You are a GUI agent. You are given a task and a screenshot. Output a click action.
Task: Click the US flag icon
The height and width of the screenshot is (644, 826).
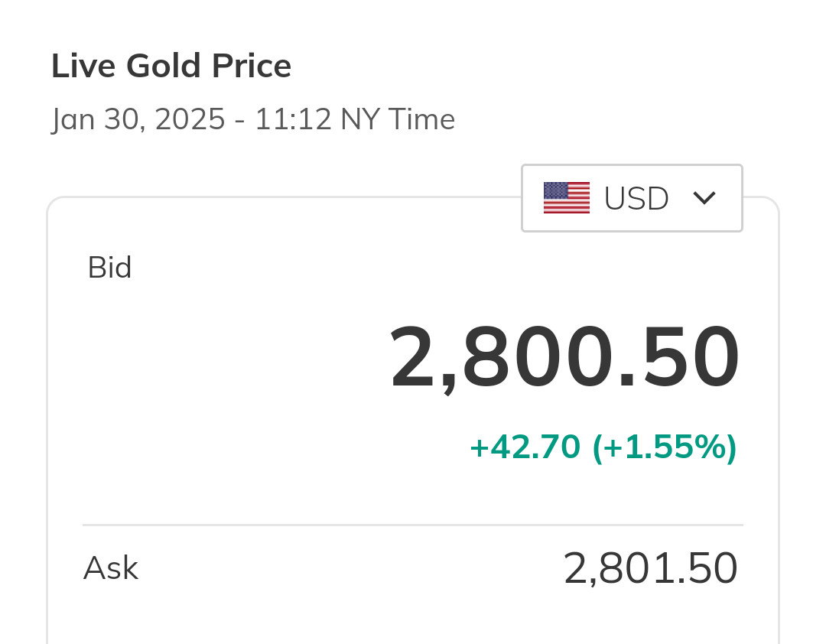tap(566, 198)
